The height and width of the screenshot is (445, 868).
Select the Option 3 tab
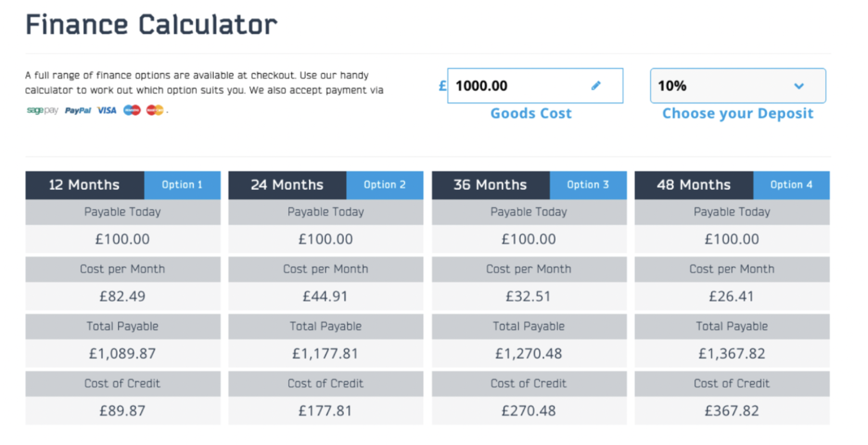tap(588, 185)
